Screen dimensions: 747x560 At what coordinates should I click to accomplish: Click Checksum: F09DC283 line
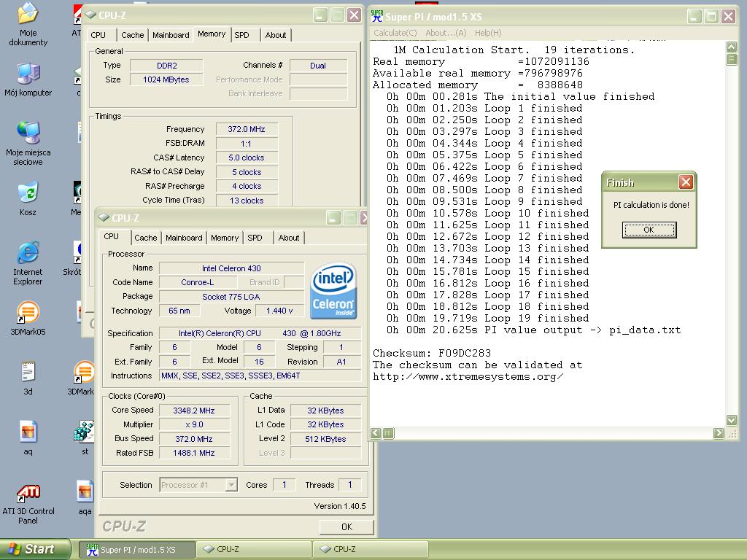click(432, 354)
